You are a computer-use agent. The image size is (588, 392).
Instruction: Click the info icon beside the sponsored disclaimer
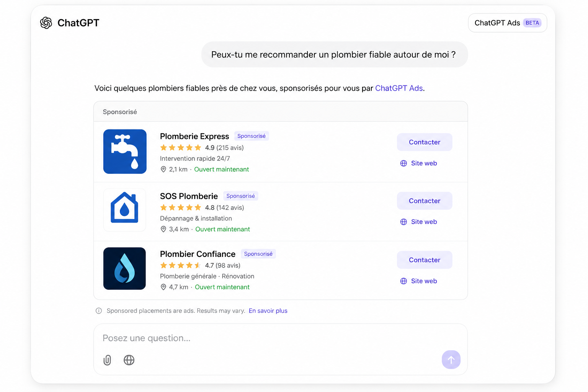coord(99,311)
